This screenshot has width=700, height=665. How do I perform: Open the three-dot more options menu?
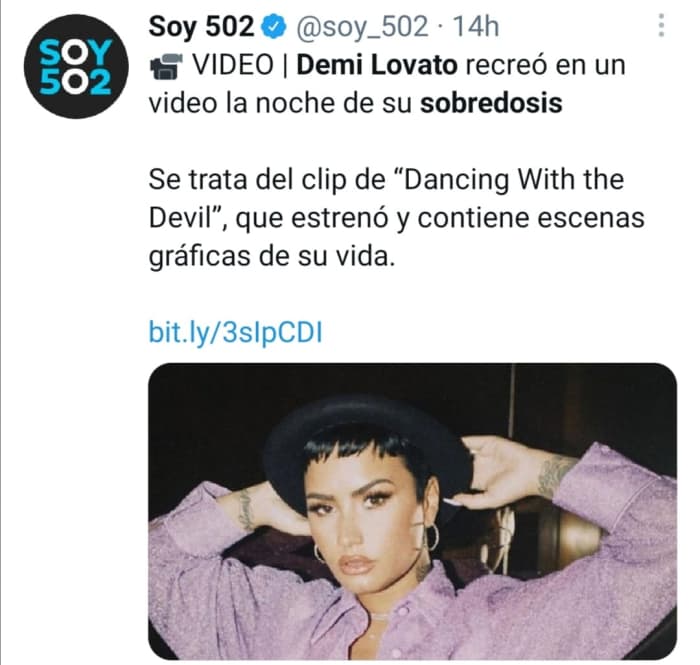pyautogui.click(x=661, y=25)
